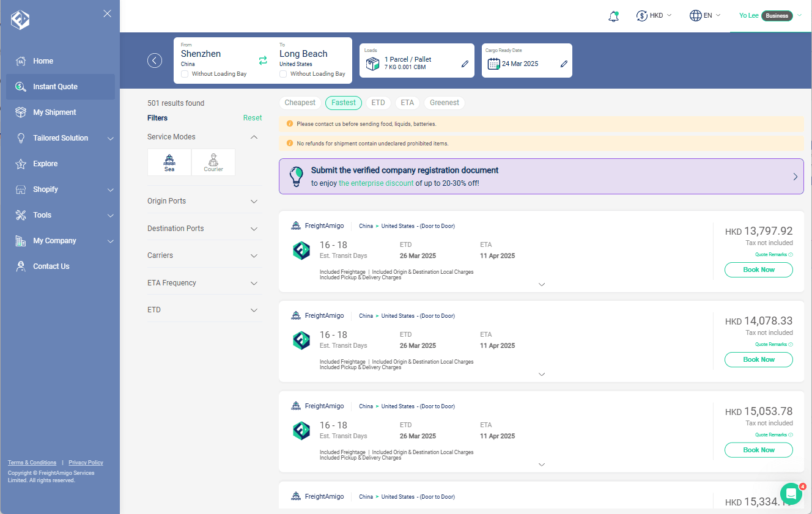The height and width of the screenshot is (514, 812).
Task: Expand the Tools submenu
Action: pyautogui.click(x=111, y=216)
